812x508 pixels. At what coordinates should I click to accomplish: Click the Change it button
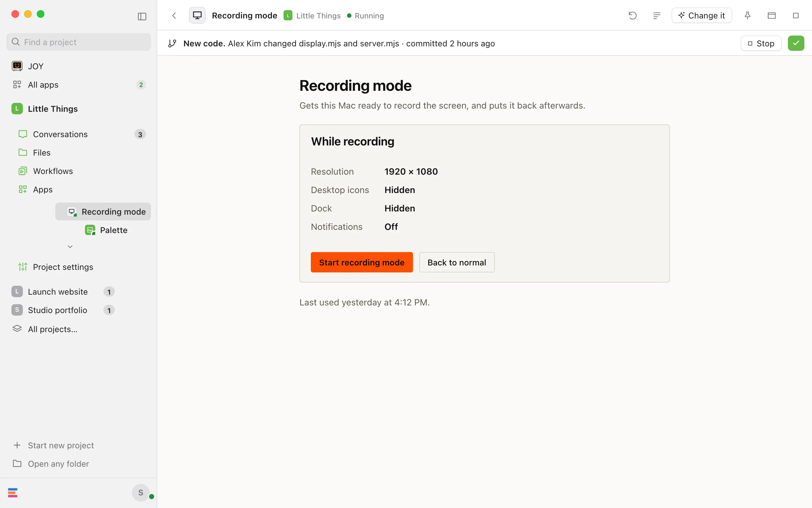click(702, 16)
